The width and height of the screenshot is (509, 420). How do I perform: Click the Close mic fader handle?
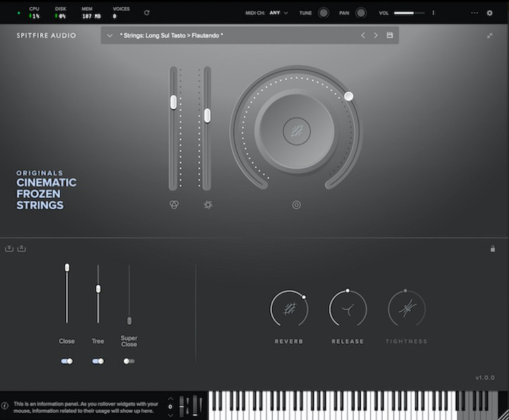pyautogui.click(x=67, y=268)
